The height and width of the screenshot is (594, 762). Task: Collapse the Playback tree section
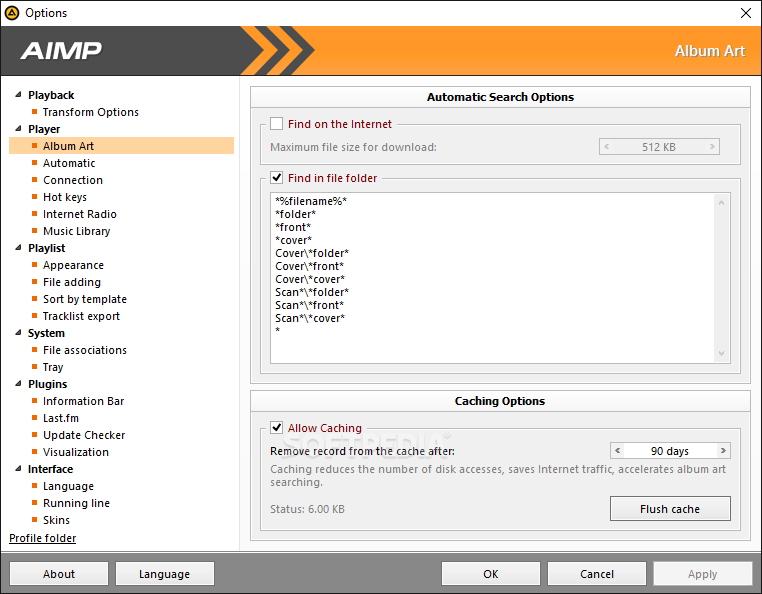18,94
